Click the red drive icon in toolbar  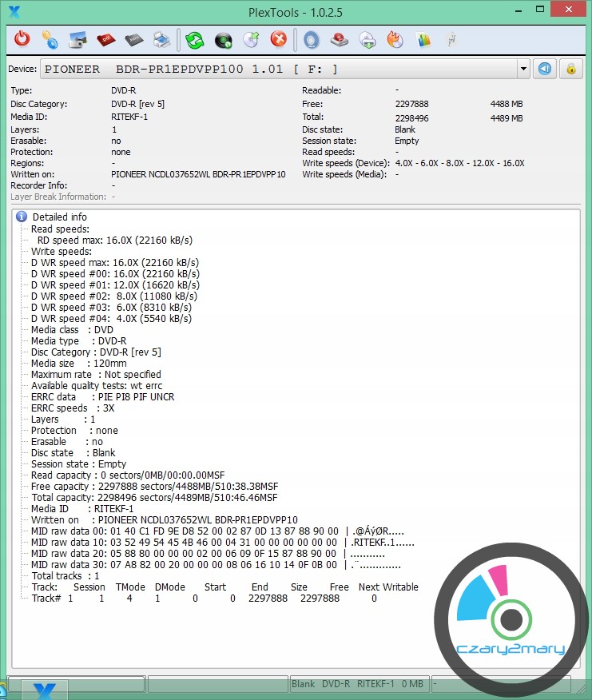(x=339, y=39)
